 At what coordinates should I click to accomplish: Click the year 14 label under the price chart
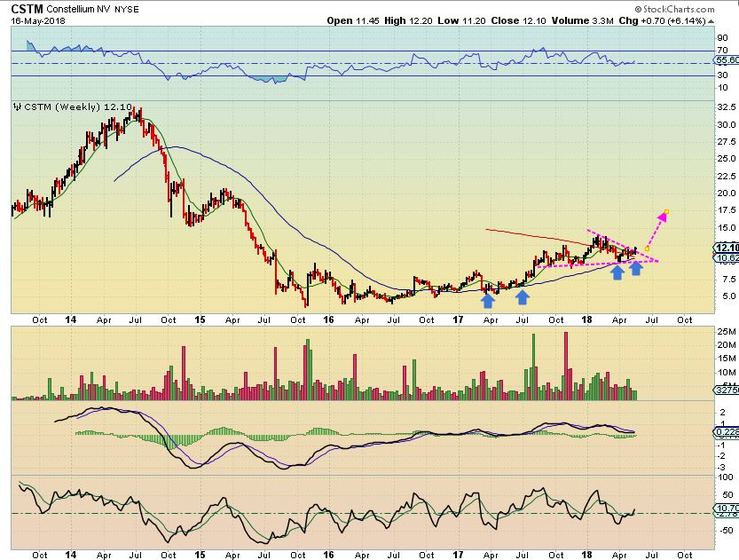(71, 319)
